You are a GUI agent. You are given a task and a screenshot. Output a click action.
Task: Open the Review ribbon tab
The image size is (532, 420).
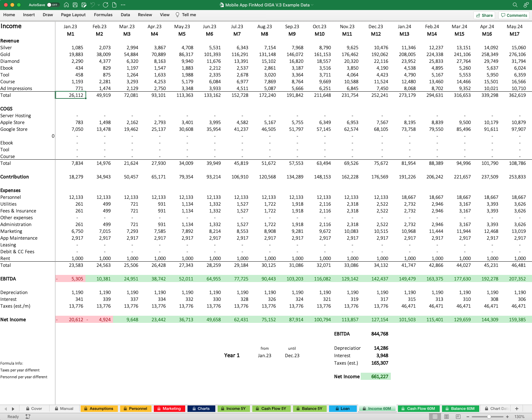tap(145, 15)
